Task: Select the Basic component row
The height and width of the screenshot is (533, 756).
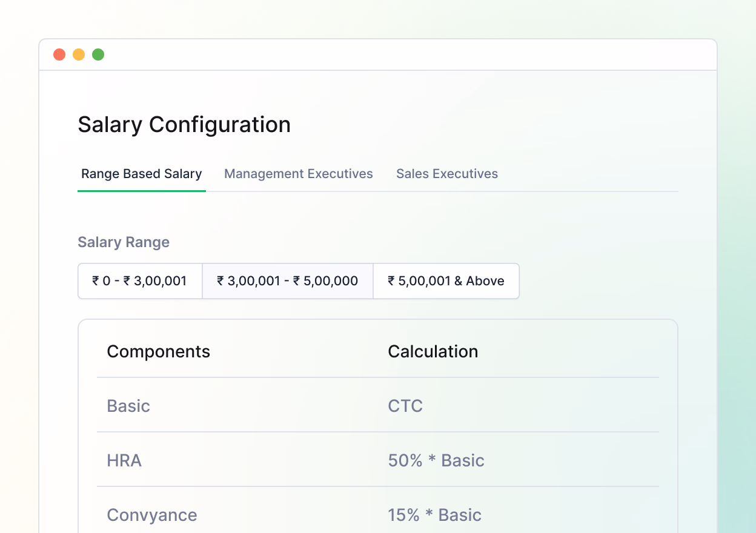Action: (128, 406)
